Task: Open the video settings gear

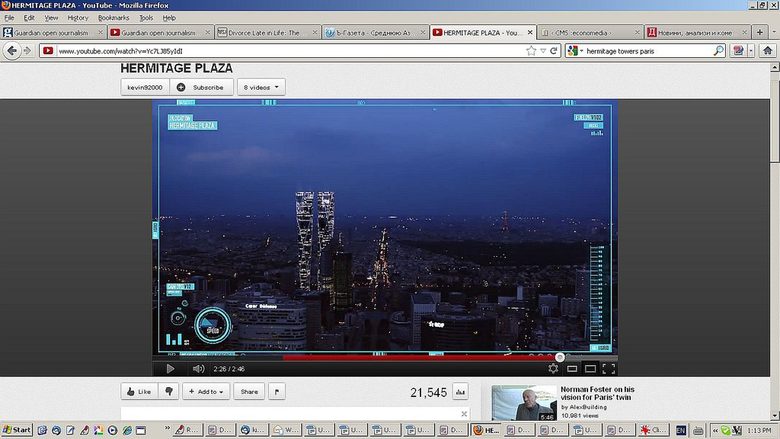Action: pos(553,368)
